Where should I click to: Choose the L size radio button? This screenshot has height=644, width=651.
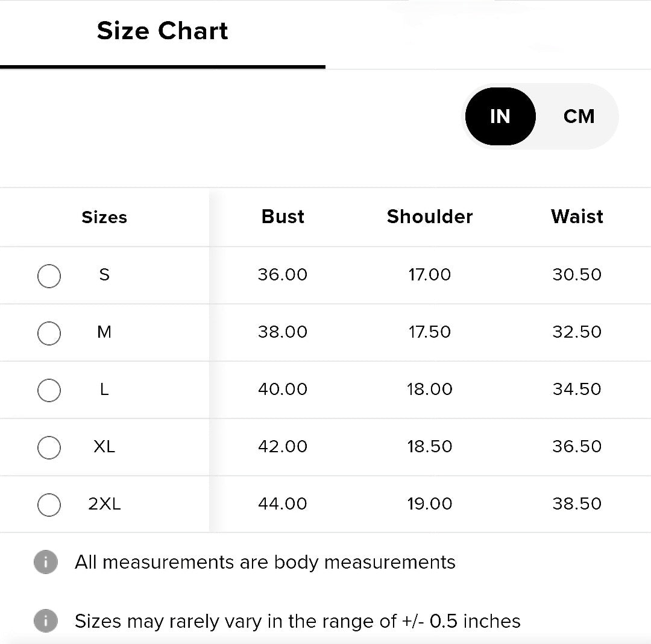point(49,390)
